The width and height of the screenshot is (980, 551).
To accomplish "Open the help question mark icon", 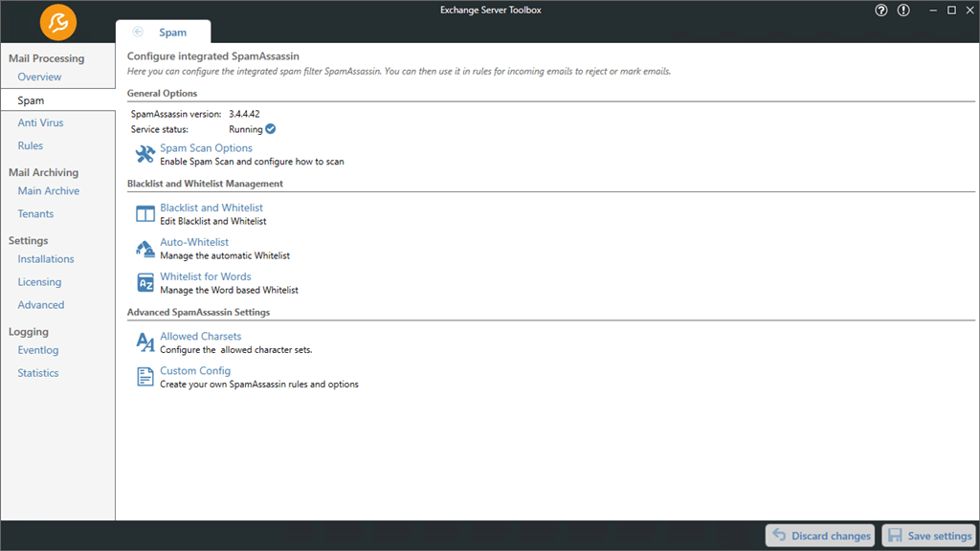I will pos(881,11).
